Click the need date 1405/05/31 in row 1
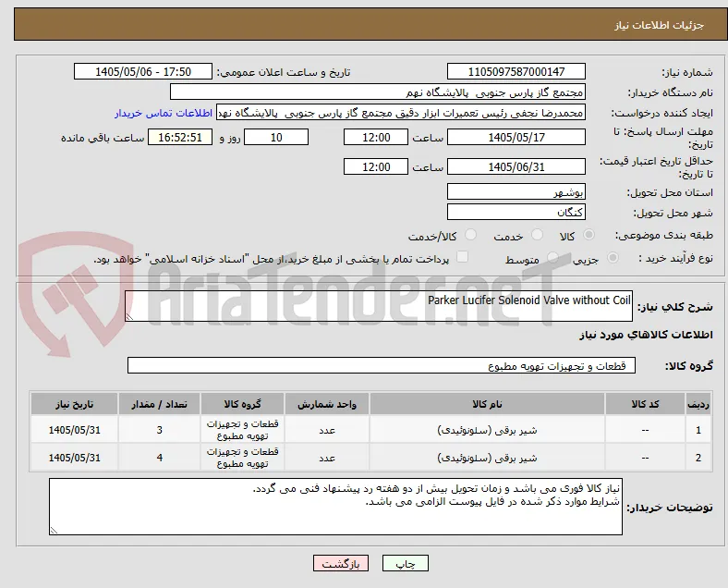Viewport: 728px width, 588px height. [74, 430]
